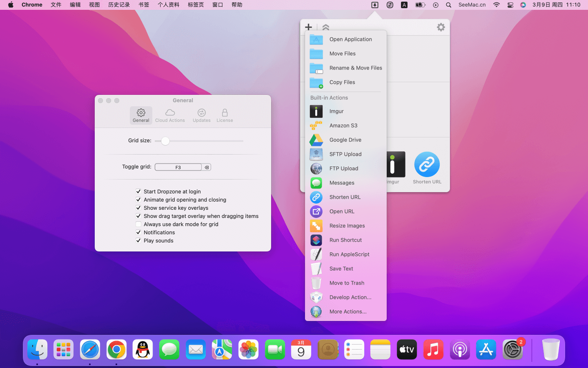588x368 pixels.
Task: Toggle Show drag target overlay when dragging items
Action: click(138, 216)
